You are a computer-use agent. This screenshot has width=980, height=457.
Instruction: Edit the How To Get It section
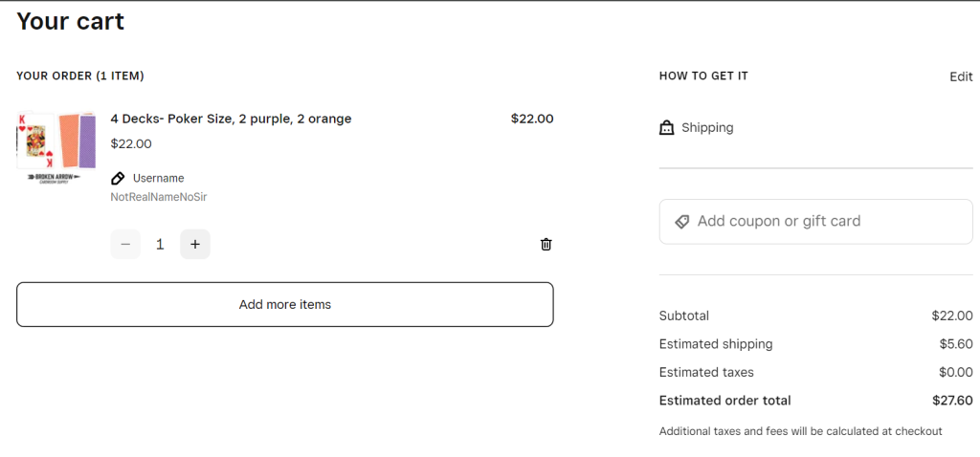[x=961, y=76]
